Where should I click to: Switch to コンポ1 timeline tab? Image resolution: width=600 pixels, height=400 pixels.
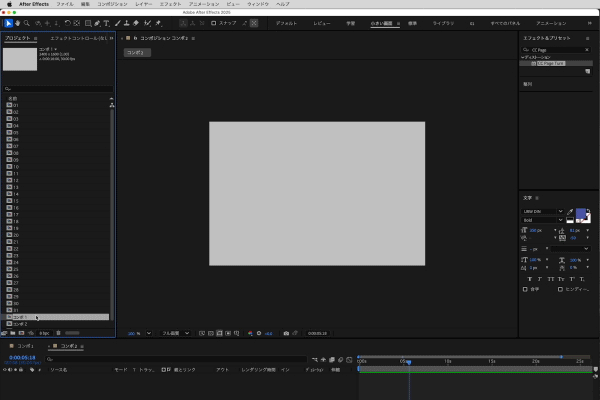pyautogui.click(x=25, y=346)
